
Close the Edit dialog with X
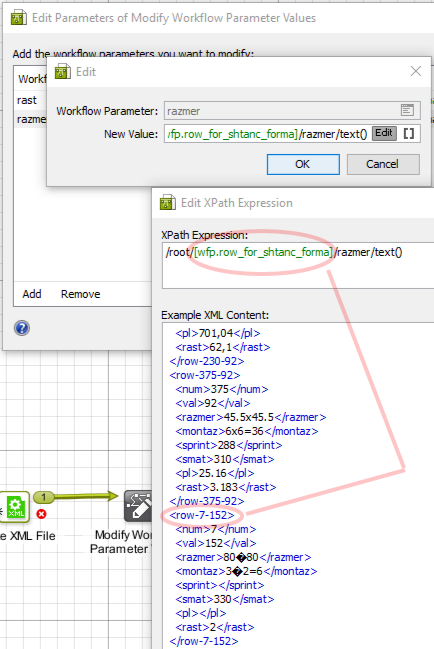(x=416, y=71)
